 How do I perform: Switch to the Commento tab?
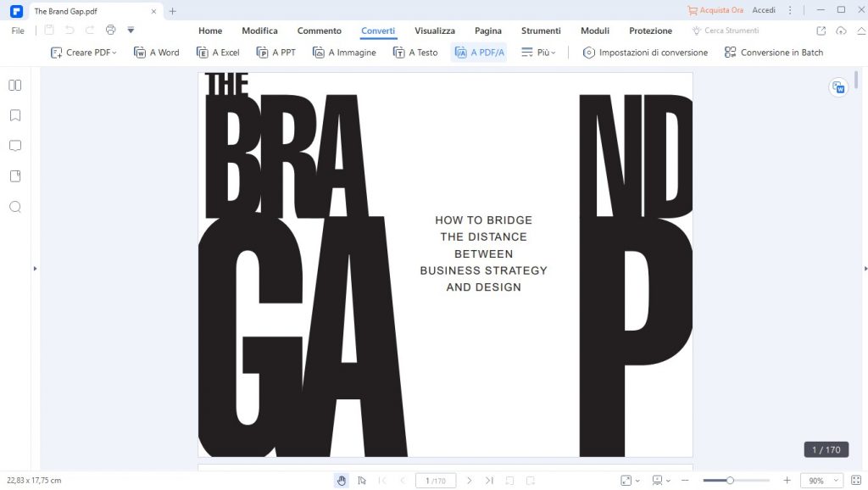320,31
